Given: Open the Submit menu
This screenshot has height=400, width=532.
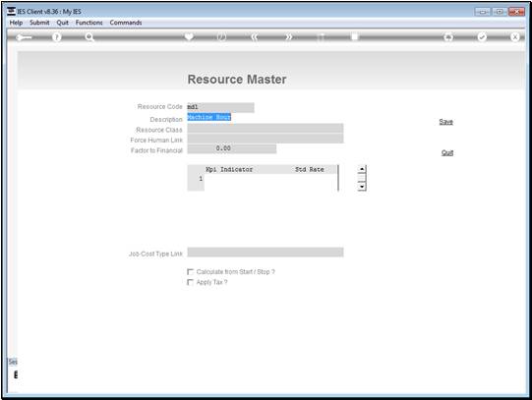Looking at the screenshot, I should tap(39, 23).
